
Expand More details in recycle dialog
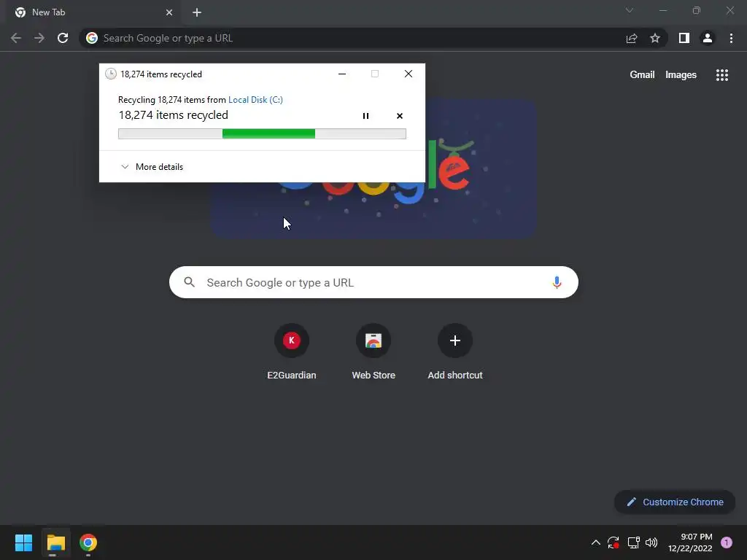click(152, 167)
